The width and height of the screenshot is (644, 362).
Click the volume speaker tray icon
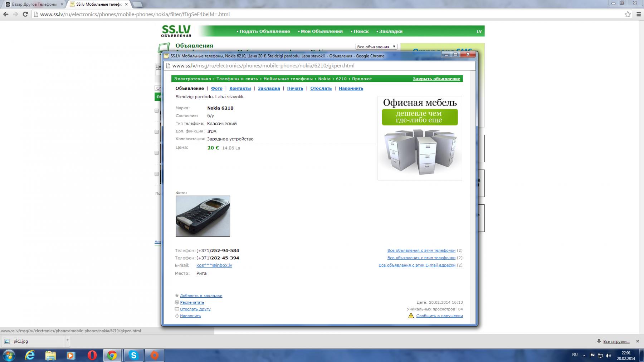608,356
